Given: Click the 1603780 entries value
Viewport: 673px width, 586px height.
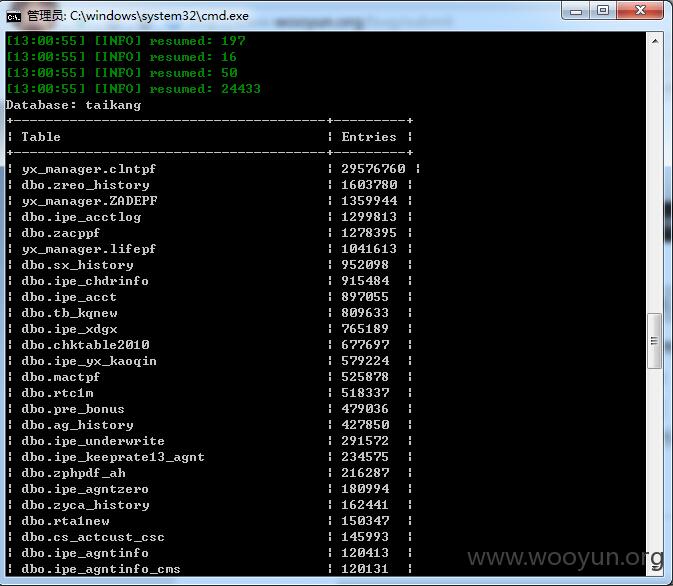Looking at the screenshot, I should (x=369, y=185).
